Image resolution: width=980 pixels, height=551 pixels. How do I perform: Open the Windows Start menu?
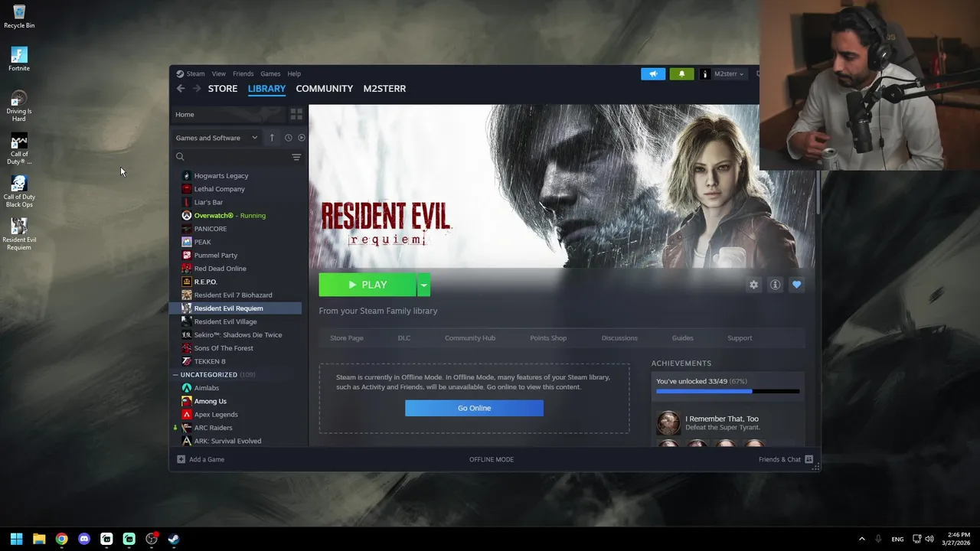[x=16, y=539]
